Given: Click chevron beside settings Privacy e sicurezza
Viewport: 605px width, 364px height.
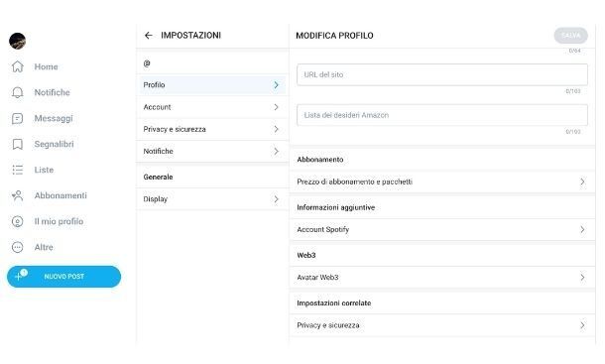Looking at the screenshot, I should click(x=277, y=129).
